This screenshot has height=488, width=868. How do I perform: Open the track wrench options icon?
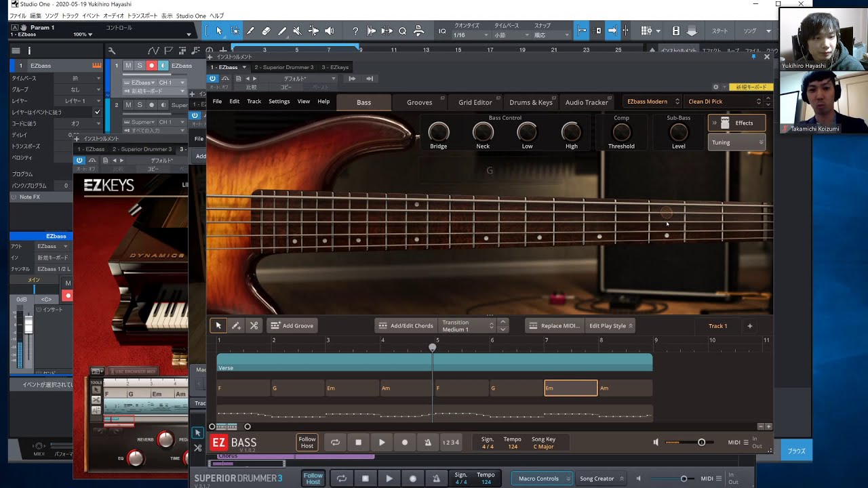pos(112,50)
